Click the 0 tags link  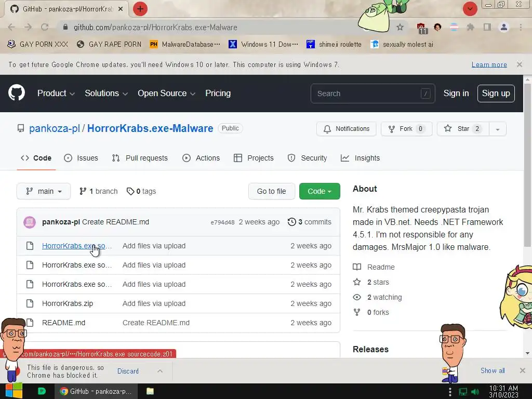(x=141, y=191)
